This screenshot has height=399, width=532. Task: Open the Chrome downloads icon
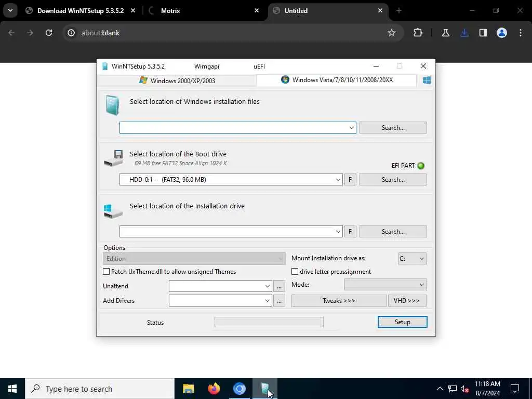click(x=464, y=33)
